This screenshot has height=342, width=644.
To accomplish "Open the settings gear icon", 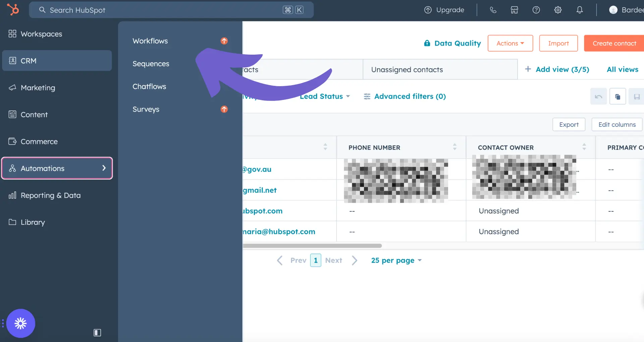I will pos(558,10).
